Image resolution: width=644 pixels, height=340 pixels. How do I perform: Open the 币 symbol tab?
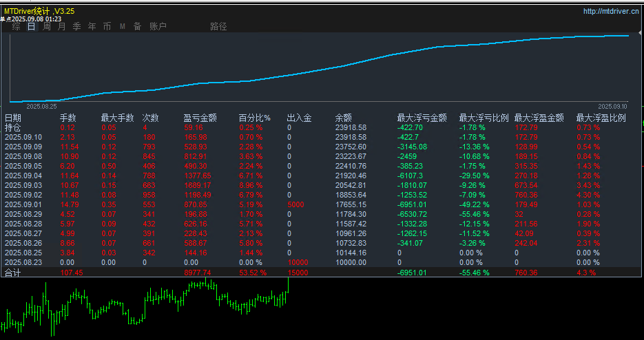click(107, 27)
